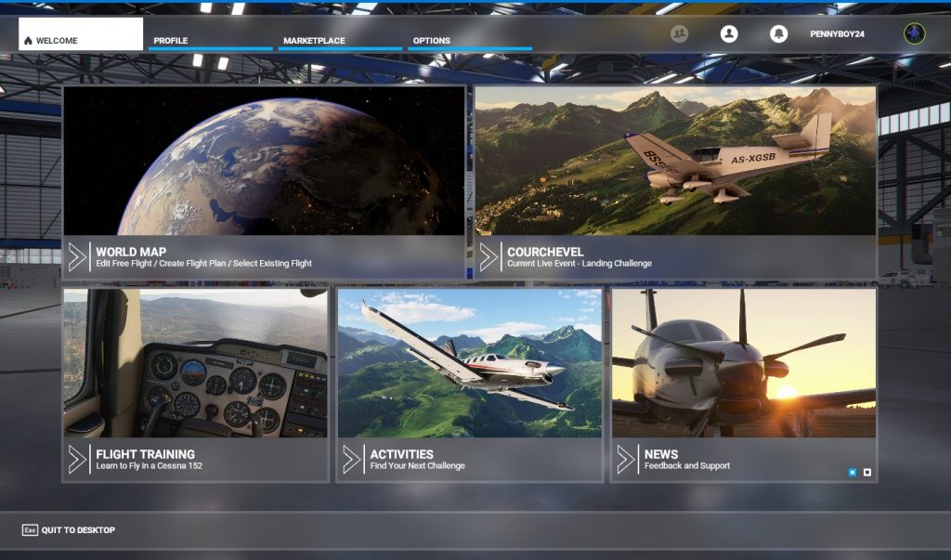Click 'Current Live Event - Landing Challenge' text
This screenshot has width=951, height=560.
pyautogui.click(x=580, y=264)
